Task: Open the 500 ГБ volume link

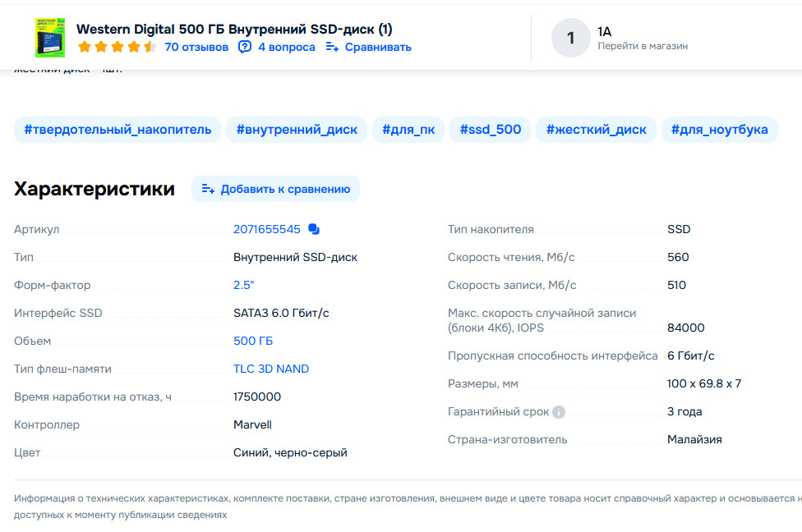Action: click(253, 341)
